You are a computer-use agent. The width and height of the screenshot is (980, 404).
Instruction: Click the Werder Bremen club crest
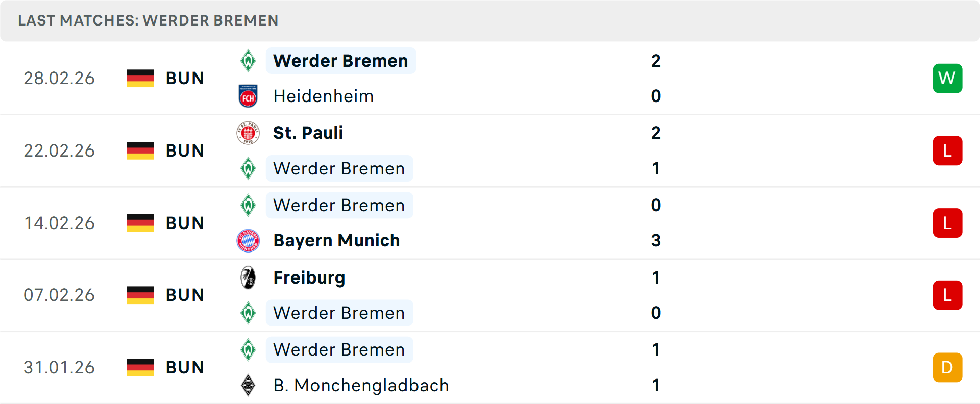(248, 60)
